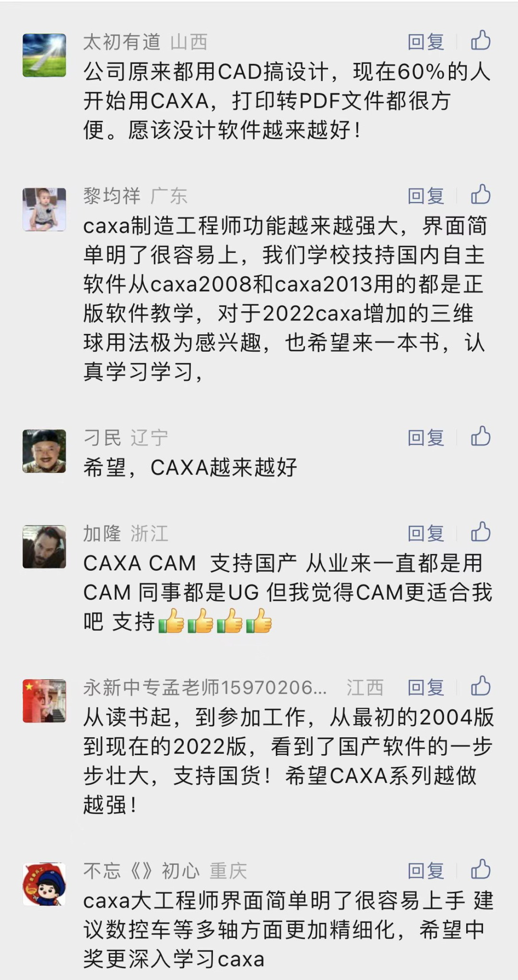Reply to 太初有道's comment

click(426, 42)
